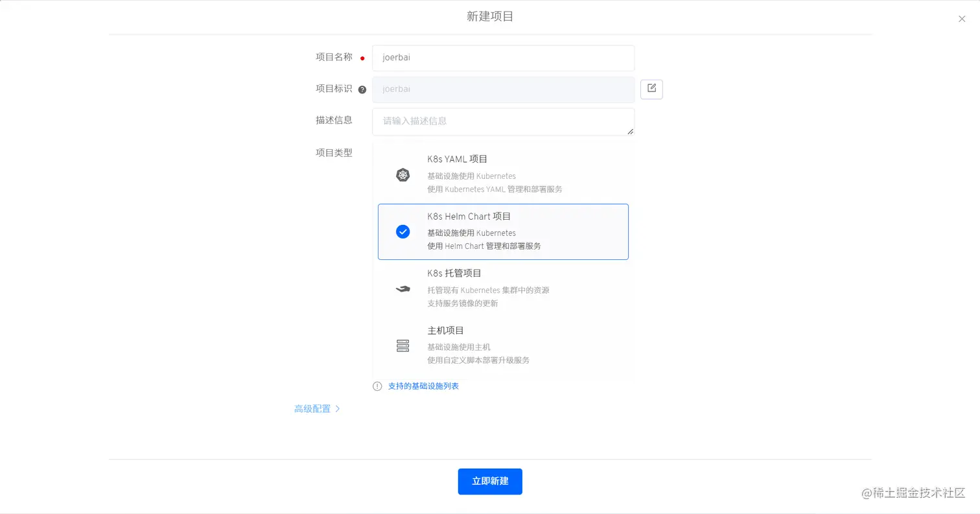Screen dimensions: 980x514
Task: Click the hand icon for K8s 托管项目
Action: coord(403,288)
